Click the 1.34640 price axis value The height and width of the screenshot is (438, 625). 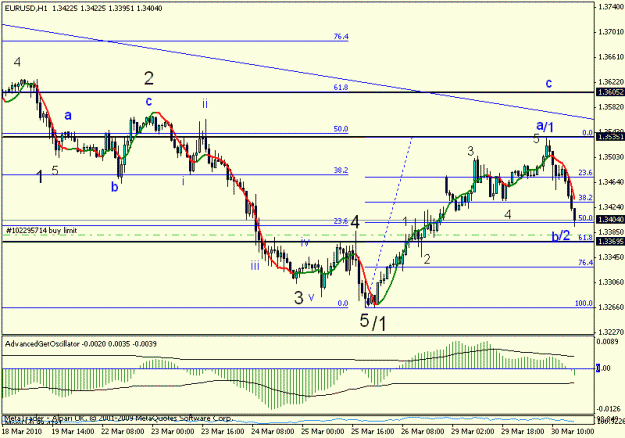611,182
